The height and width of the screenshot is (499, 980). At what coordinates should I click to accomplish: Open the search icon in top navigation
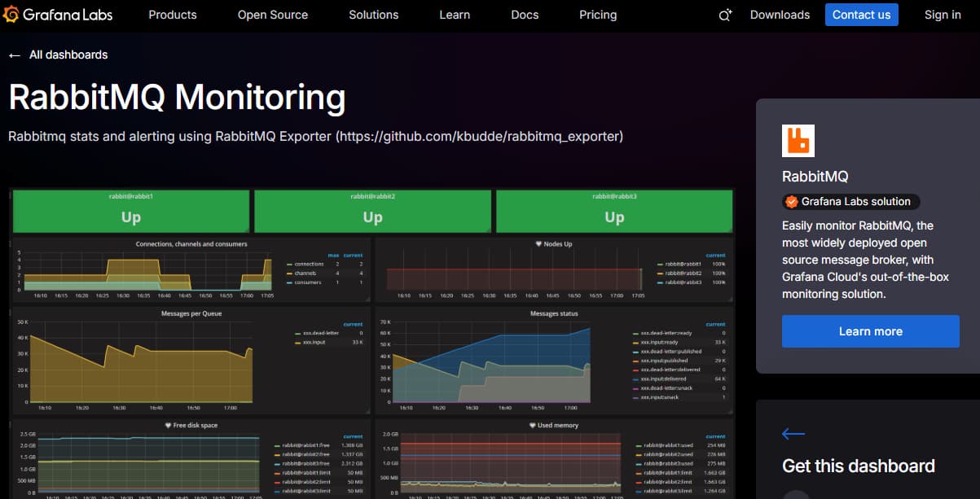[x=724, y=15]
